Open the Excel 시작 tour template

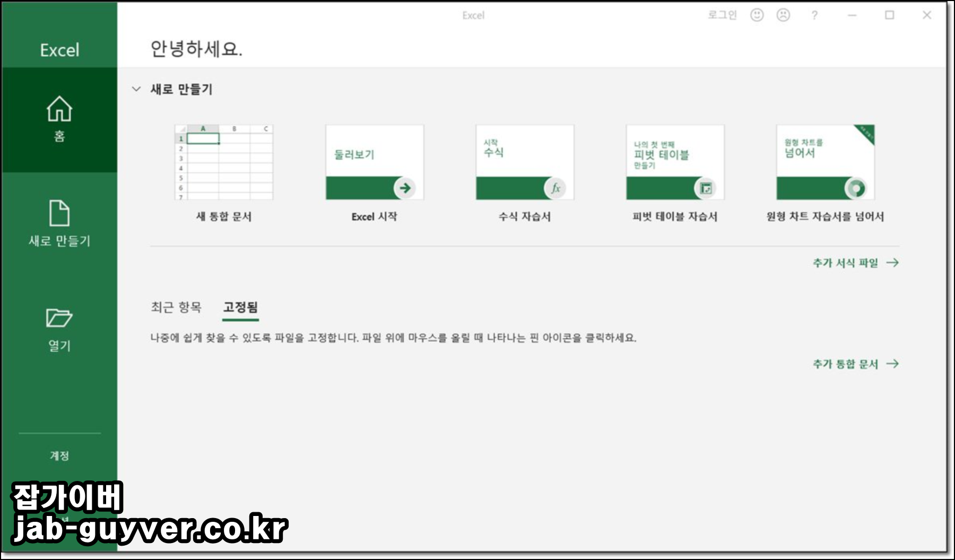click(375, 162)
